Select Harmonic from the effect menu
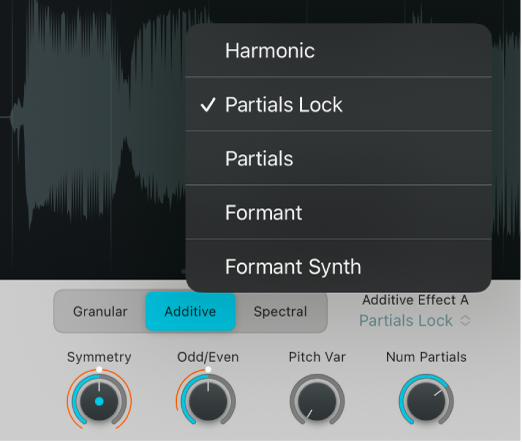 (x=338, y=50)
